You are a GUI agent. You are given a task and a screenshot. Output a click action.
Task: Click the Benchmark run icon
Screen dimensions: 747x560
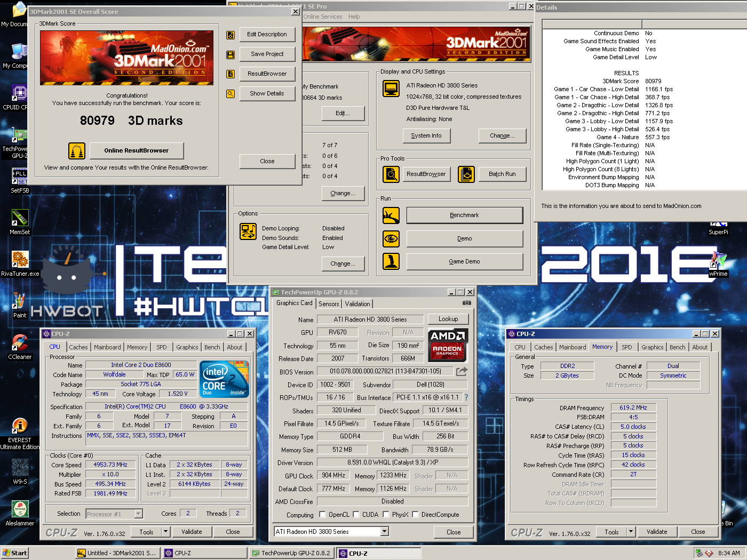pyautogui.click(x=391, y=215)
